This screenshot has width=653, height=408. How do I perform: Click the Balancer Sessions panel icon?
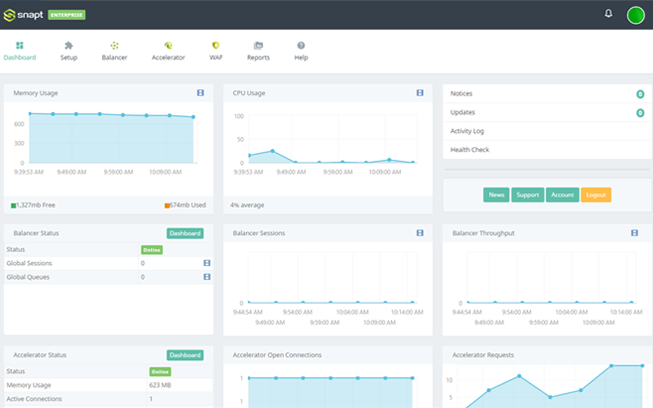pyautogui.click(x=420, y=233)
